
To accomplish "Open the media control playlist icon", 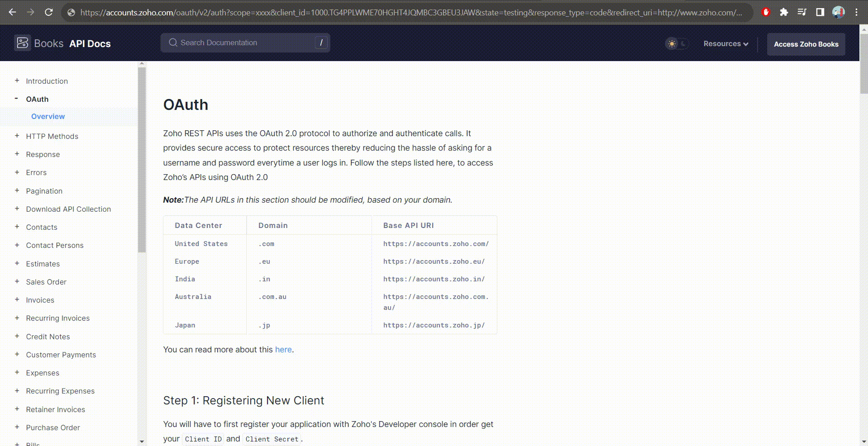I will [x=802, y=12].
